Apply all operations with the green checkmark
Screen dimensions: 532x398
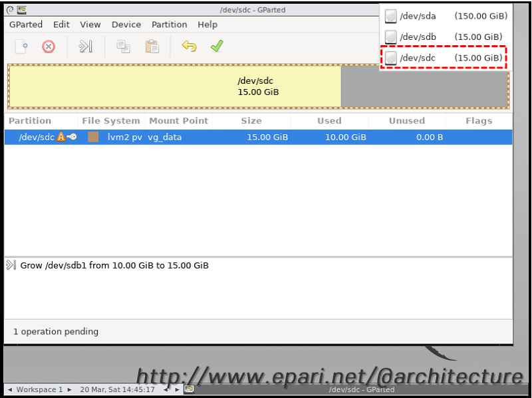[217, 46]
